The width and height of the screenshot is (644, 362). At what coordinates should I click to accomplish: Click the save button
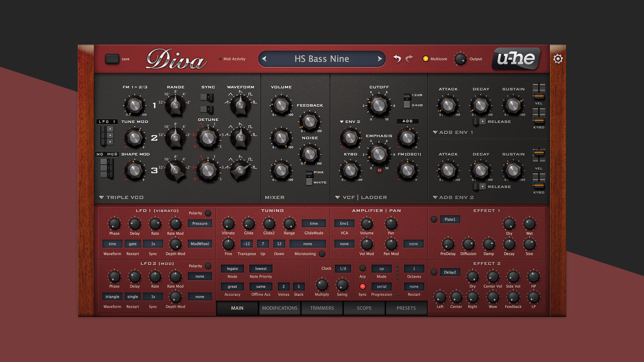pos(112,59)
